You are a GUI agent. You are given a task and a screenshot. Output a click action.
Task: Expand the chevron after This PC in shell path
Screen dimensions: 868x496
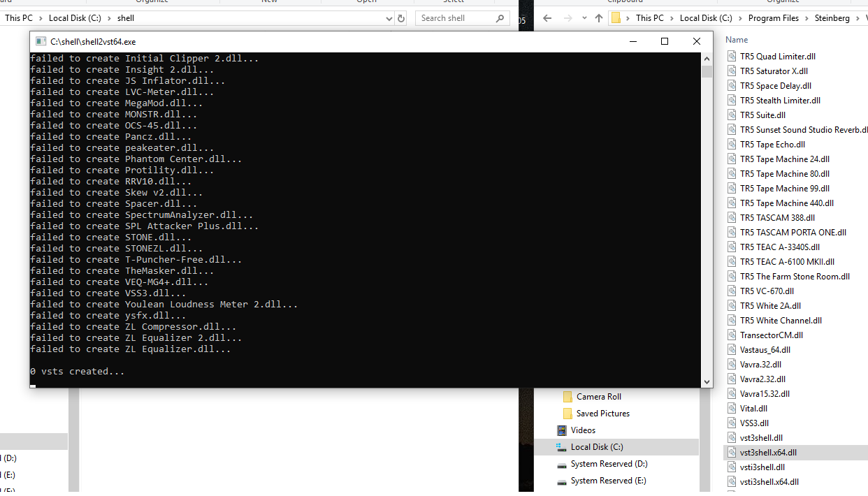pyautogui.click(x=42, y=18)
